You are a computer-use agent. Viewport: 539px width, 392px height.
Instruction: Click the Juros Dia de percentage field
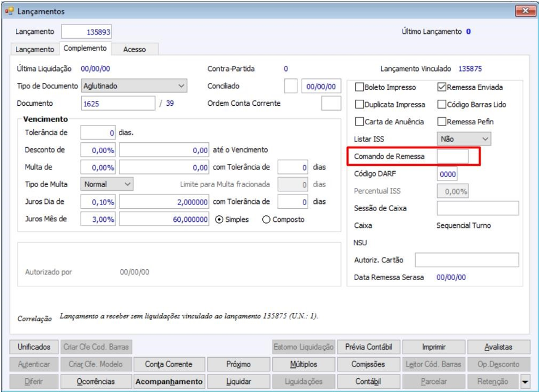pyautogui.click(x=98, y=202)
